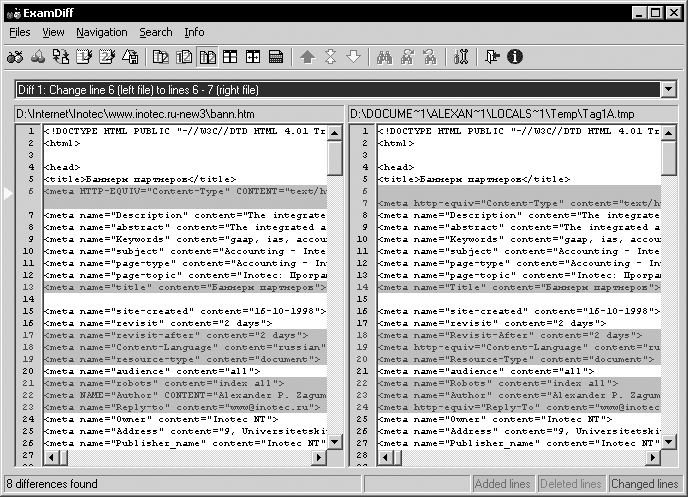Open the Info menu

coord(194,32)
